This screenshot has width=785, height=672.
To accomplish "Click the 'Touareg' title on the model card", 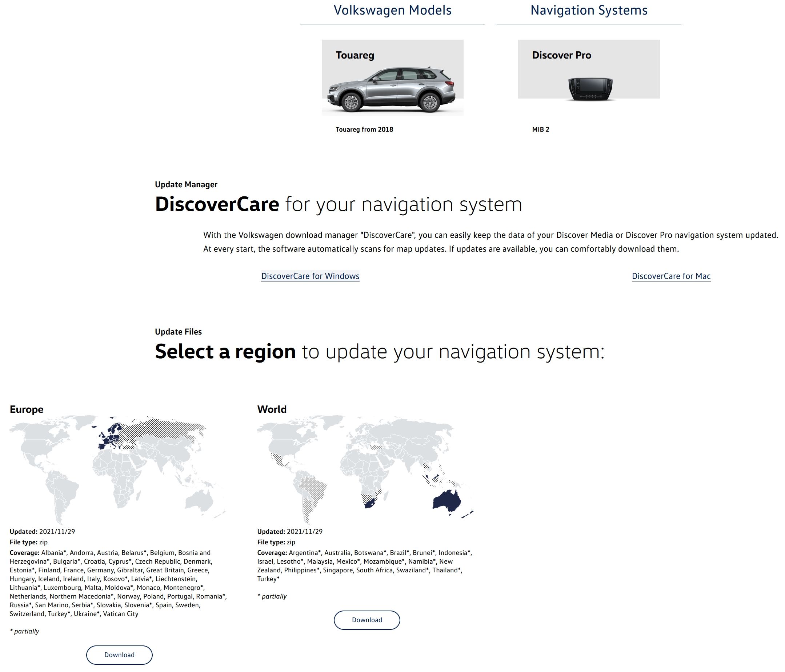I will tap(355, 55).
